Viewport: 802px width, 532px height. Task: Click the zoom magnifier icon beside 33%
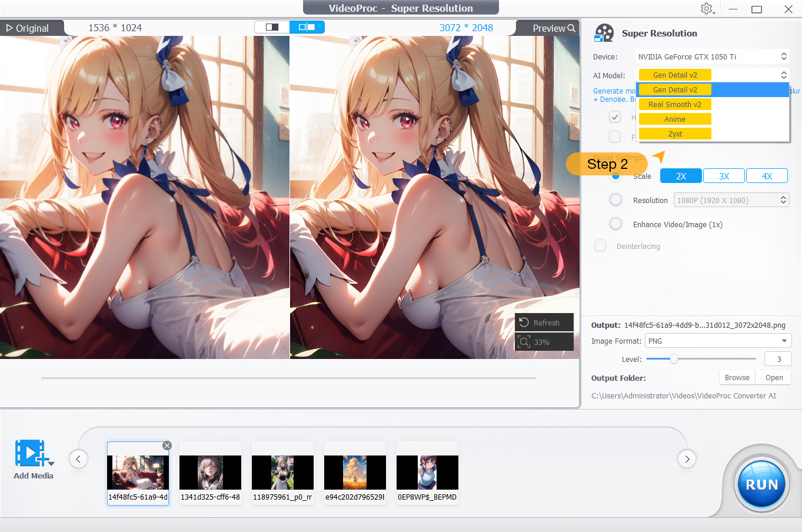pos(524,341)
